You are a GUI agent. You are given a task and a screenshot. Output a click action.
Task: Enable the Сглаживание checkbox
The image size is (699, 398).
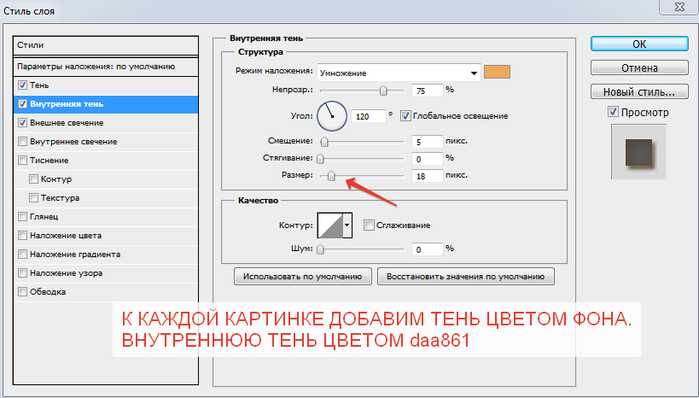(368, 225)
